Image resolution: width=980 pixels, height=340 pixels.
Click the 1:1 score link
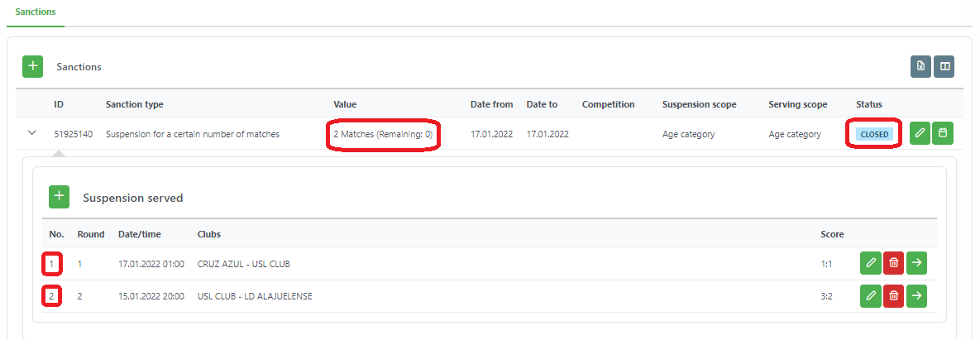coord(827,264)
